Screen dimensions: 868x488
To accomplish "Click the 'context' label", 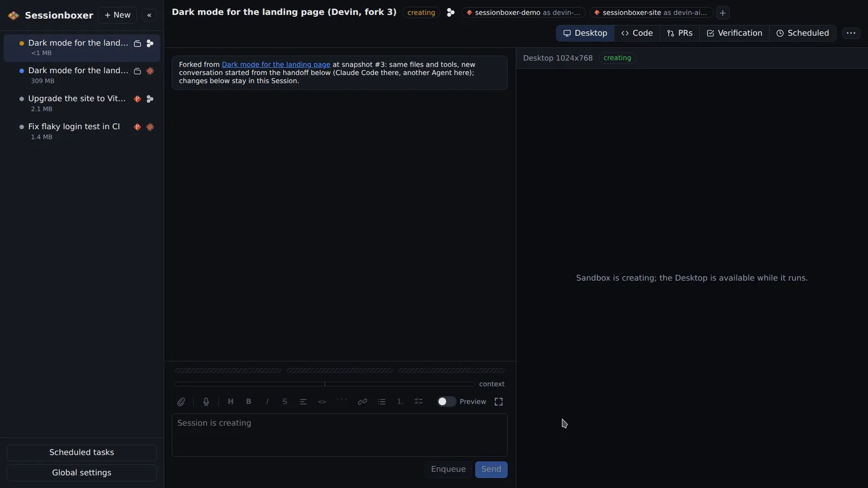I will [x=492, y=384].
